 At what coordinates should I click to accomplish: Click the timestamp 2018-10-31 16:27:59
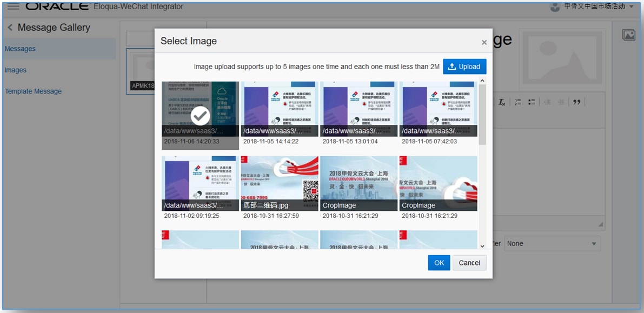coord(271,216)
